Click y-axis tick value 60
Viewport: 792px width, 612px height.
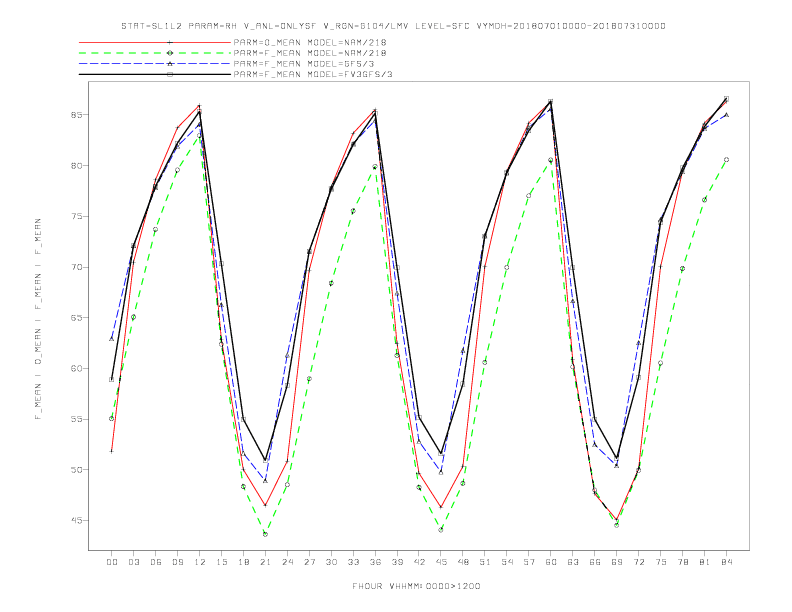(77, 369)
